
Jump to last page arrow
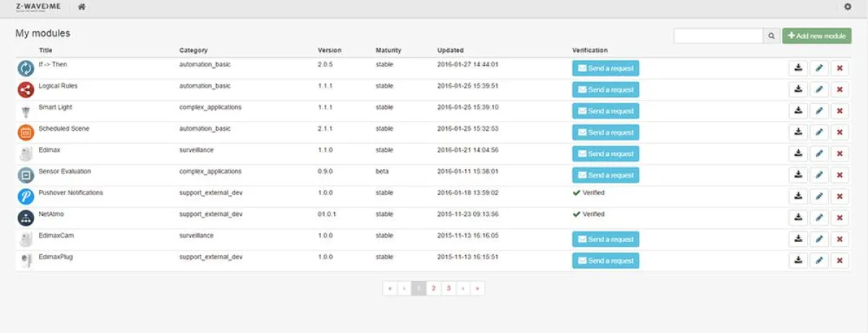point(477,288)
